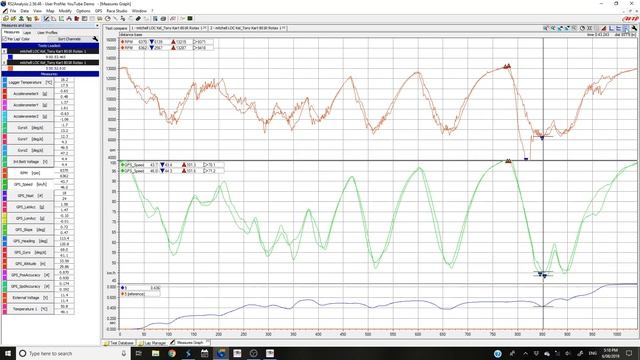Click the Task View icon on the taskbar
Image resolution: width=640 pixels, height=360 pixels.
[x=138, y=353]
